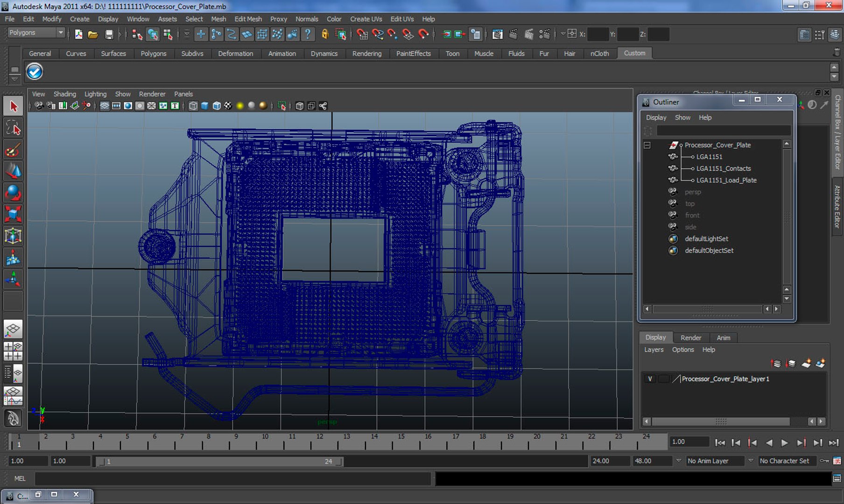The image size is (844, 504).
Task: Toggle wireframe display cube in viewport toolbar
Action: pos(193,106)
